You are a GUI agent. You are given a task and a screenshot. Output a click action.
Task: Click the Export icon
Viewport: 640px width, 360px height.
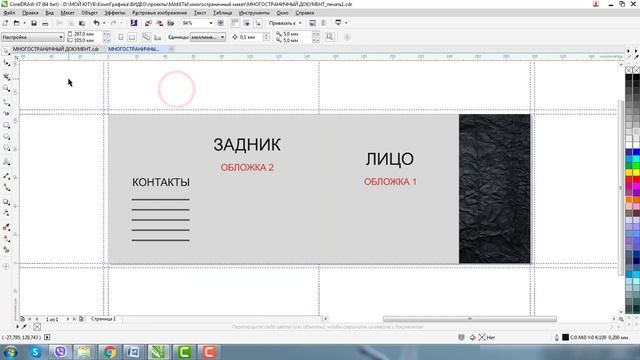tap(160, 23)
